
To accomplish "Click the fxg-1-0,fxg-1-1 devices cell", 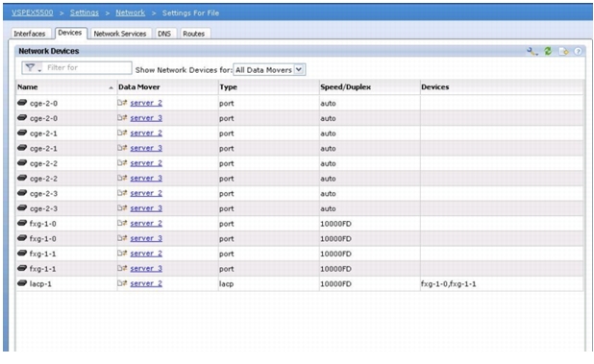I will [x=449, y=283].
